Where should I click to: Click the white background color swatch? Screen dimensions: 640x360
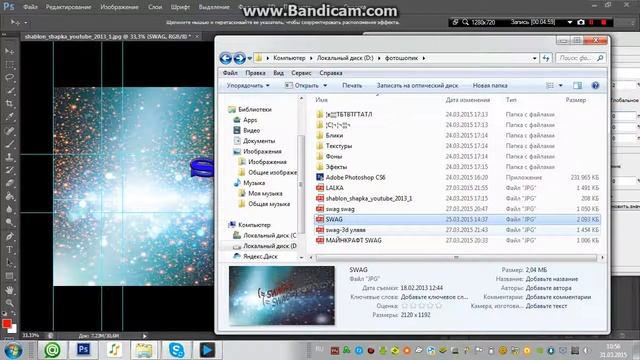pyautogui.click(x=13, y=329)
